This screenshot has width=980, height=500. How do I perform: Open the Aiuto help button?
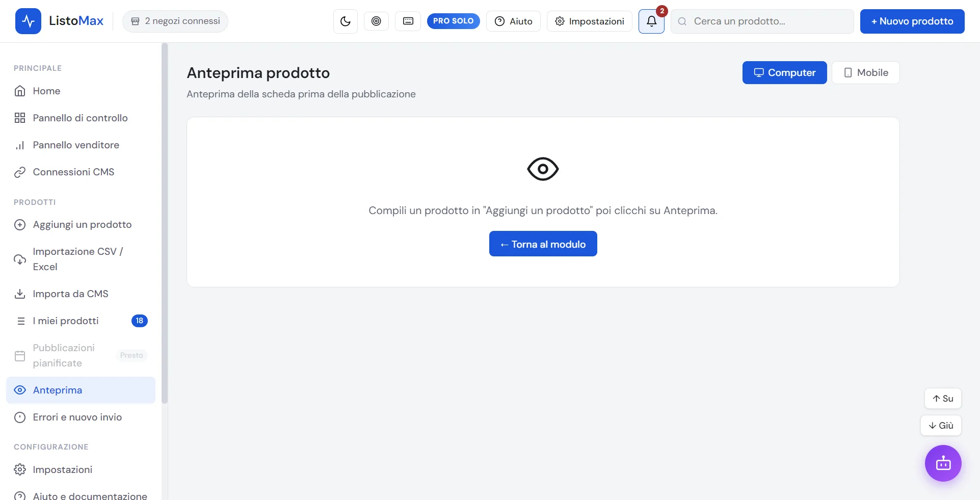pos(513,21)
